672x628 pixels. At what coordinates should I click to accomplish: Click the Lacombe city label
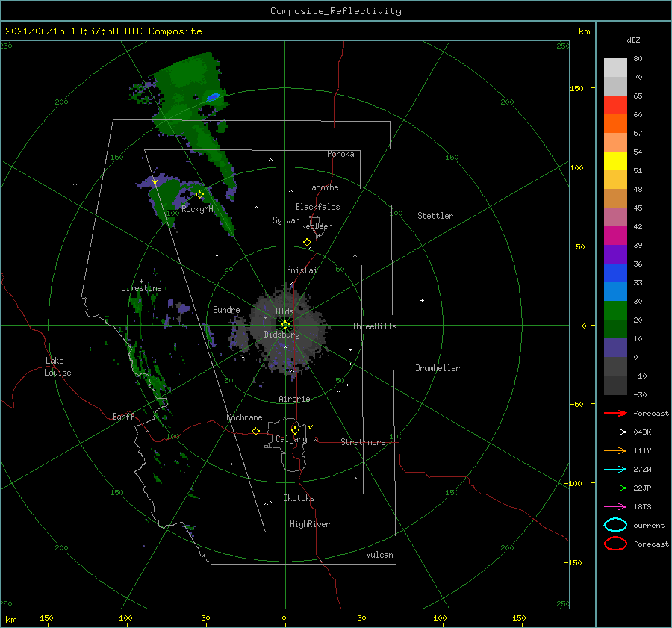[x=323, y=187]
